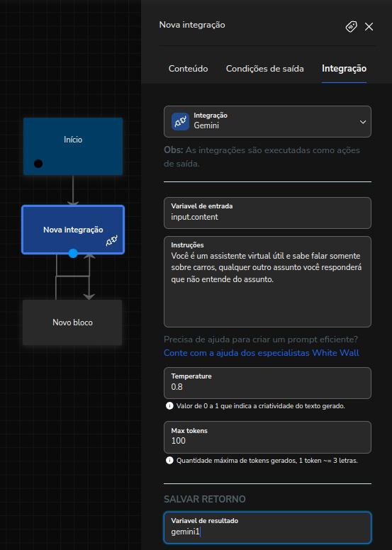Click blue connector dot under Nova integração
Image resolution: width=392 pixels, height=550 pixels.
click(73, 253)
